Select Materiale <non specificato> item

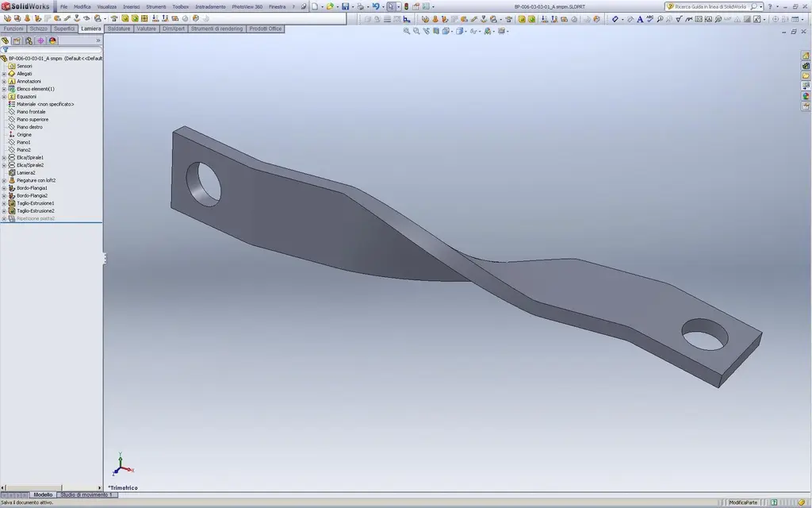coord(45,104)
